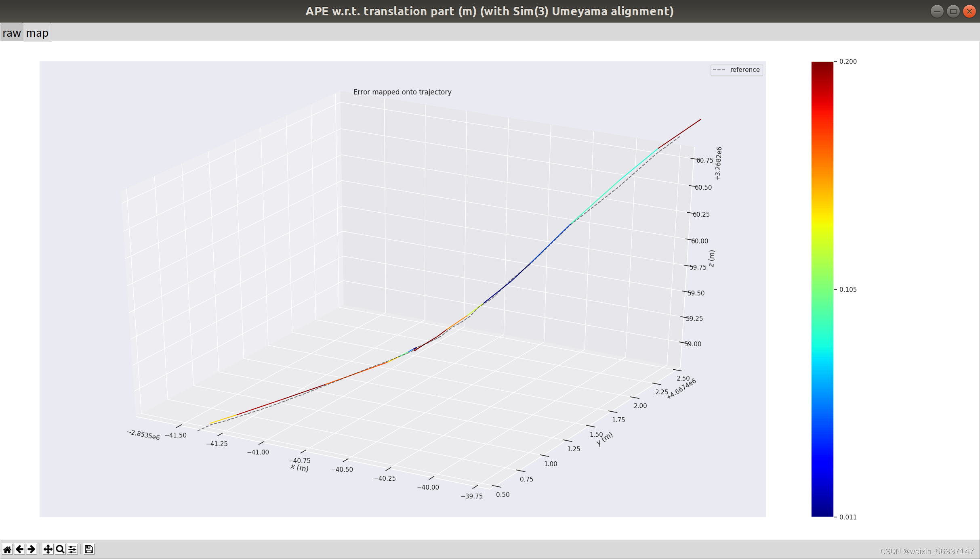Switch to the map tab
The width and height of the screenshot is (980, 559).
coord(37,33)
